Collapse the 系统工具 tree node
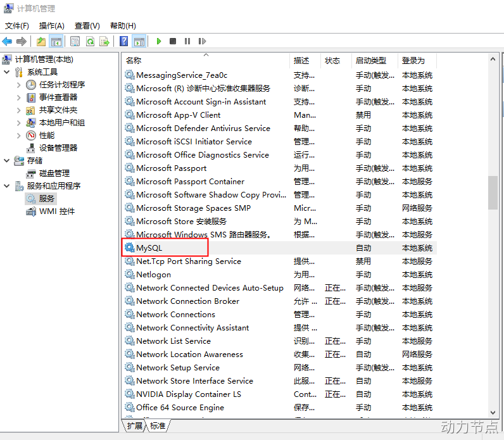The image size is (504, 440). coord(6,72)
